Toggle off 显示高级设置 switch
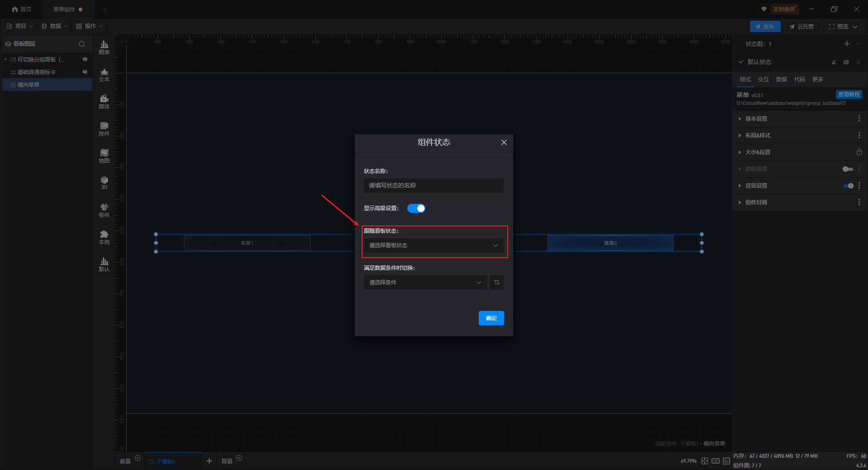 (x=416, y=208)
